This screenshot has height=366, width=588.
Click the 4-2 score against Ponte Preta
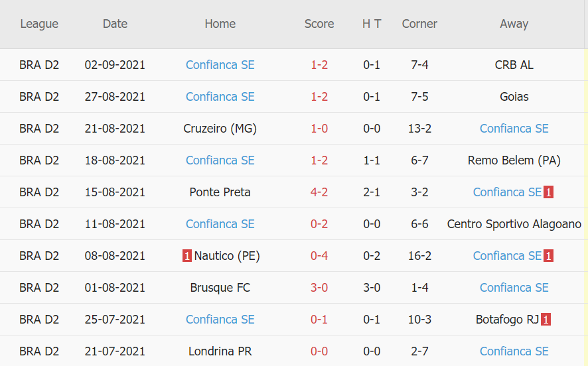(319, 192)
